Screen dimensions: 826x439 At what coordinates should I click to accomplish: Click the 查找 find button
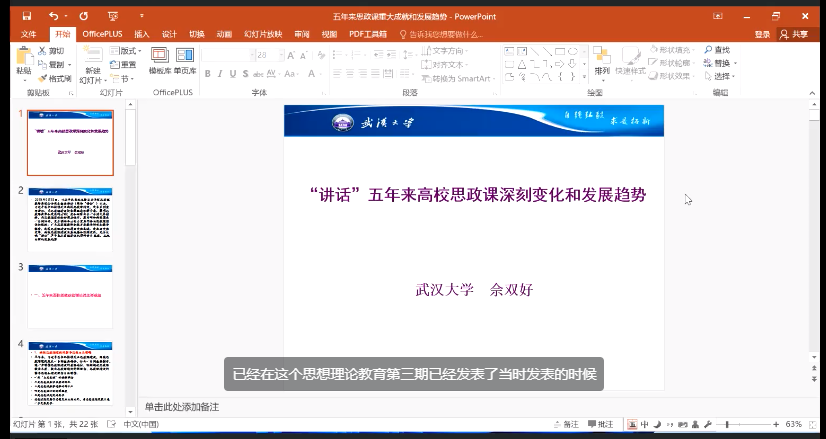717,50
